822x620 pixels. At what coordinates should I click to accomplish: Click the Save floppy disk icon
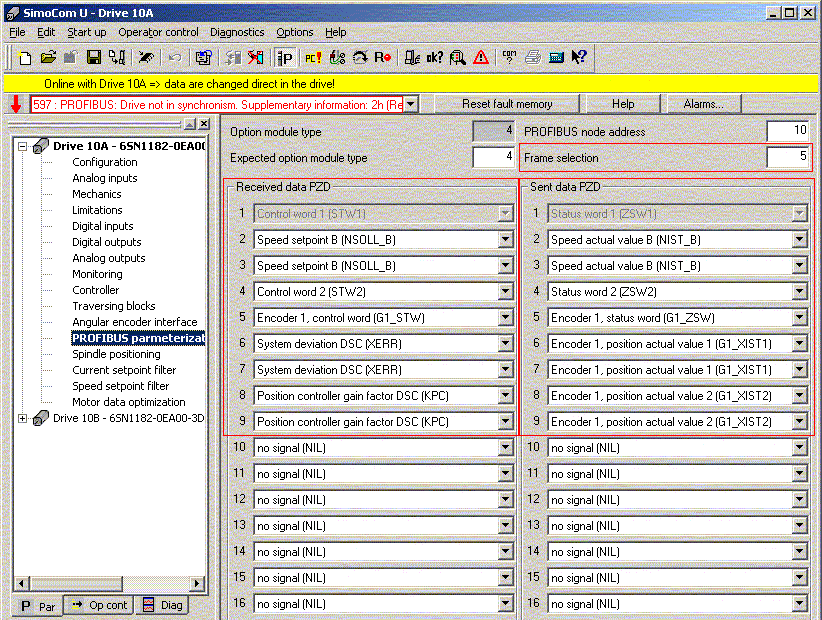(94, 57)
